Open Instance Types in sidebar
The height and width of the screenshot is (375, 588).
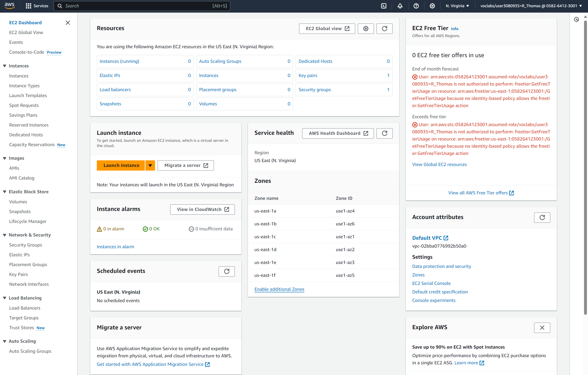point(24,86)
